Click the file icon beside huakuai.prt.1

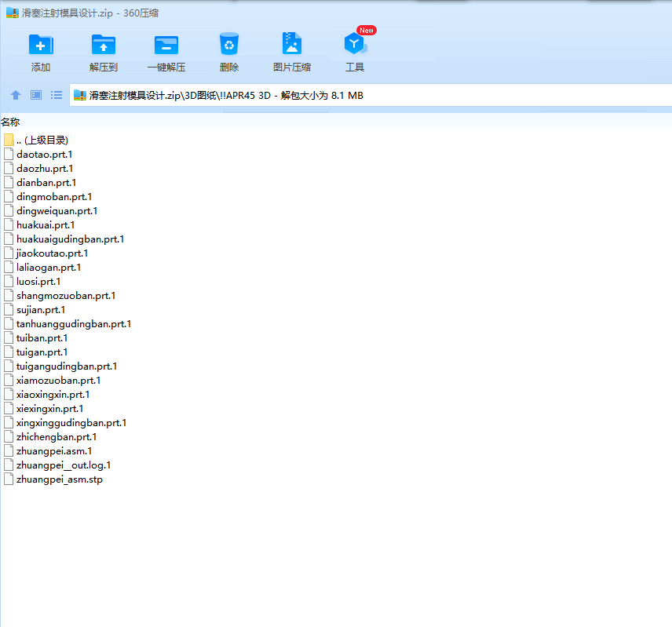[9, 225]
